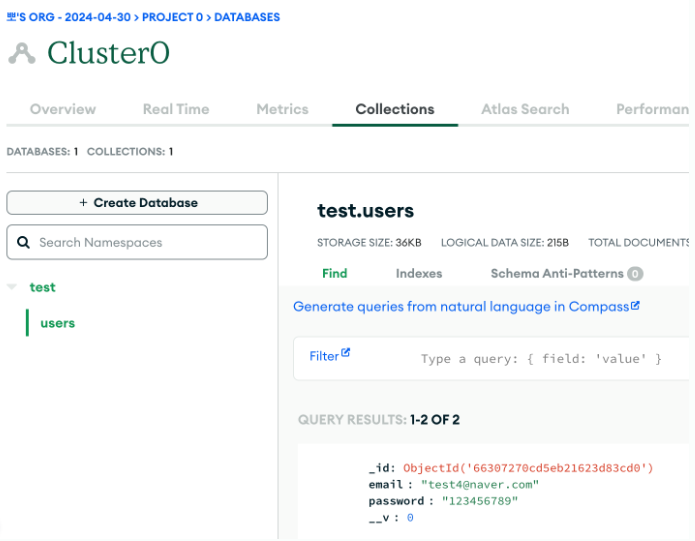
Task: Open the Performance tab
Action: click(x=652, y=109)
